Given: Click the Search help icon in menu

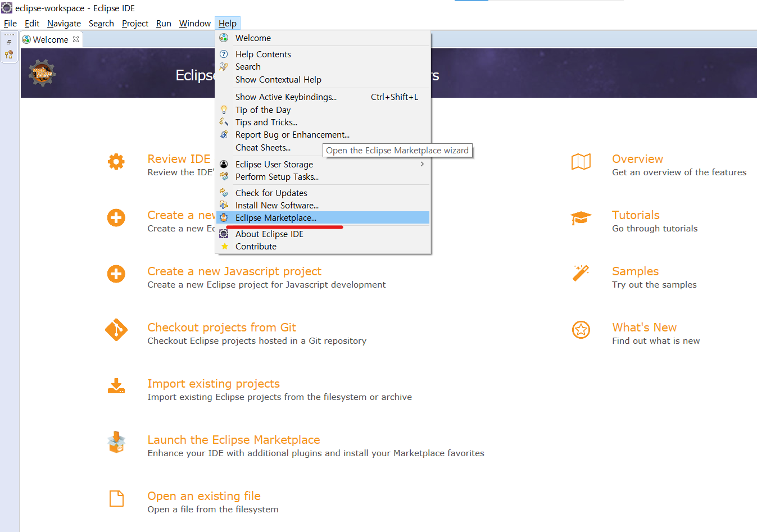Looking at the screenshot, I should coord(224,66).
